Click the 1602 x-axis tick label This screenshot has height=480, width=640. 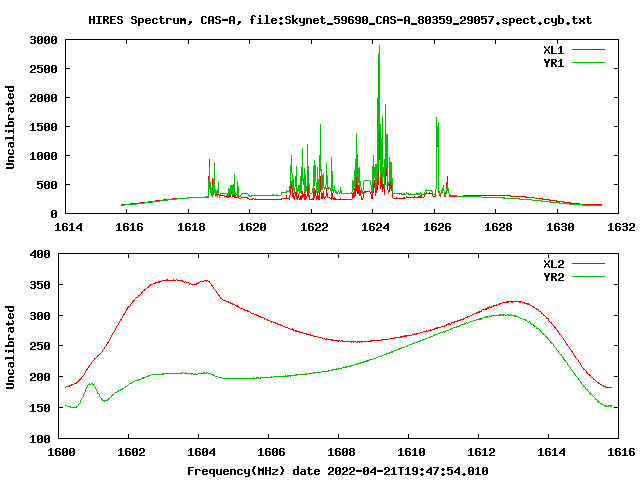click(x=131, y=452)
